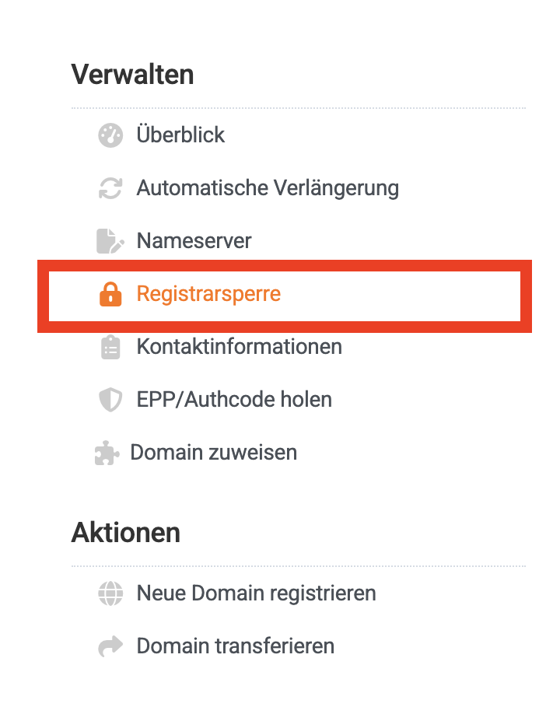Click the globe icon for new domain registration
Image resolution: width=560 pixels, height=728 pixels.
(x=110, y=594)
